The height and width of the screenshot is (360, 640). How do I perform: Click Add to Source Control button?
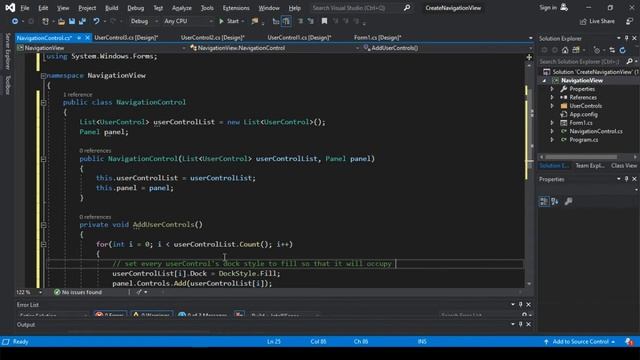click(x=580, y=342)
